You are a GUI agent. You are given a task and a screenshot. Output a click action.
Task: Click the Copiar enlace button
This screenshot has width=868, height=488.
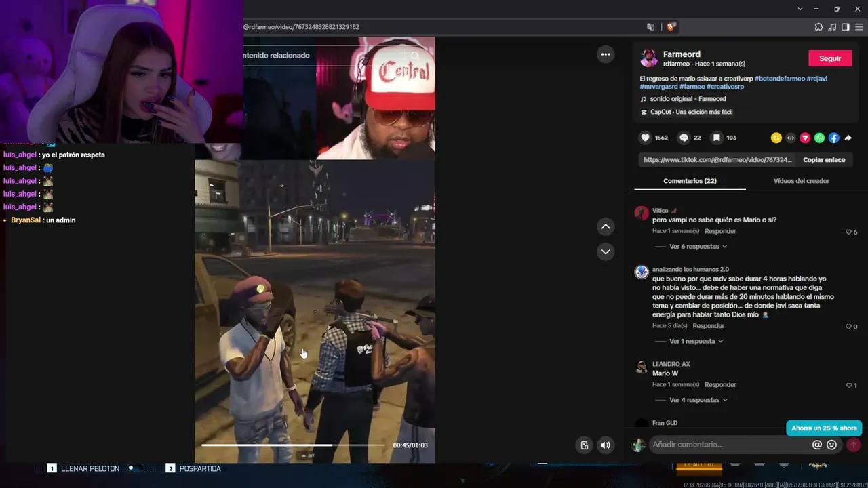pos(824,160)
